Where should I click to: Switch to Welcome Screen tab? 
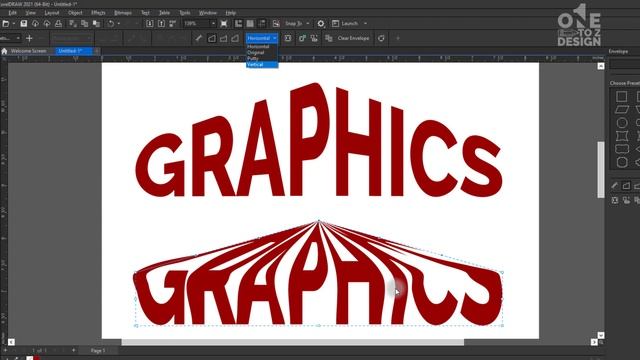29,51
